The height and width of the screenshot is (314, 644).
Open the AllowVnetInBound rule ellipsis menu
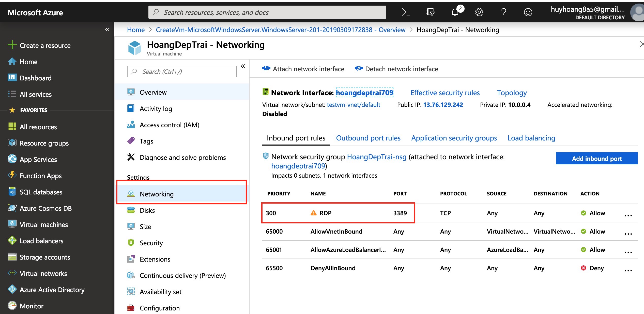pyautogui.click(x=628, y=234)
